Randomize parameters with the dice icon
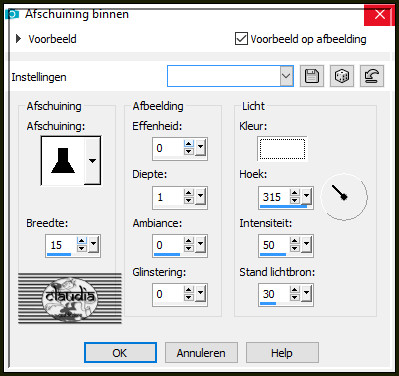This screenshot has height=376, width=399. pos(342,76)
